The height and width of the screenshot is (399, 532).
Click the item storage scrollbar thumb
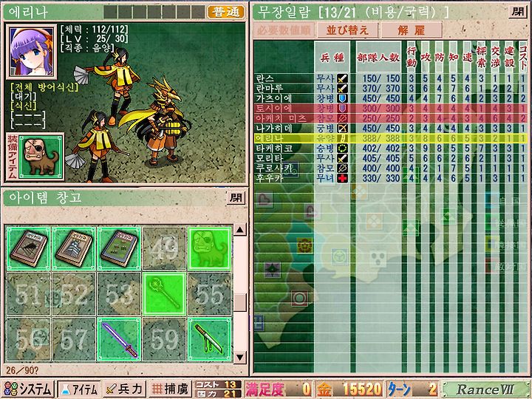click(240, 303)
